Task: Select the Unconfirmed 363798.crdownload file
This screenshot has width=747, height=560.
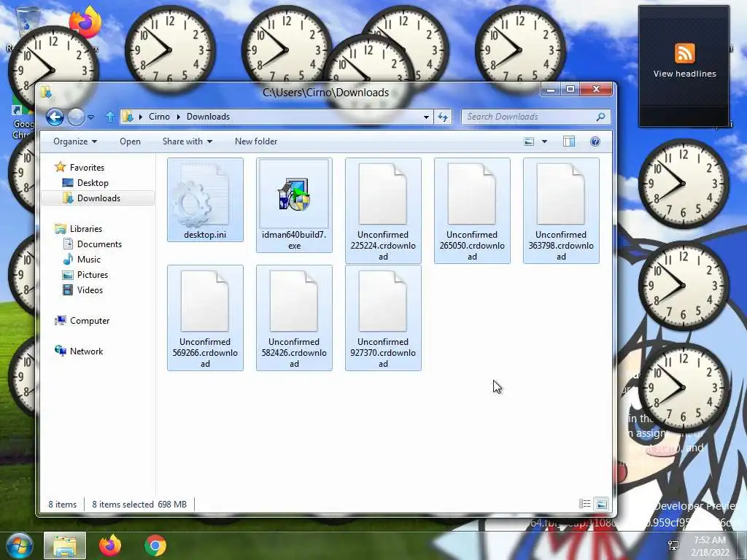Action: coord(561,211)
